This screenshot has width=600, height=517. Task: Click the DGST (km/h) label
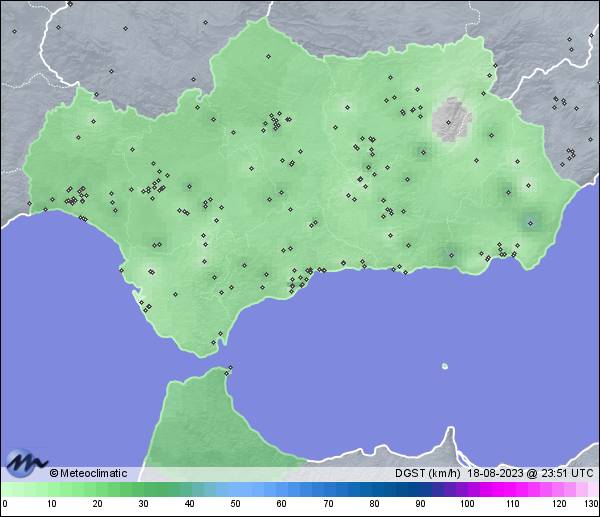pos(428,473)
